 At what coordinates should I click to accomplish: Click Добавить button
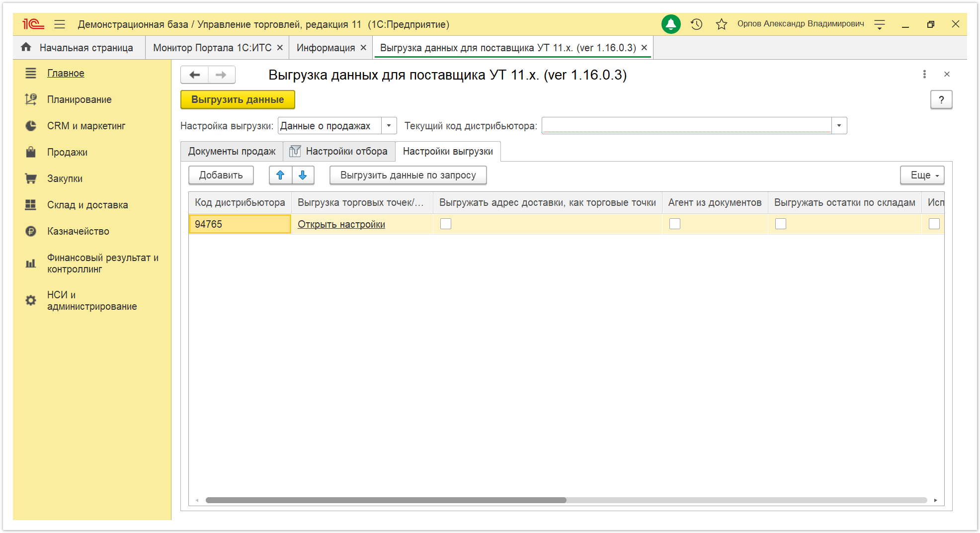point(221,175)
